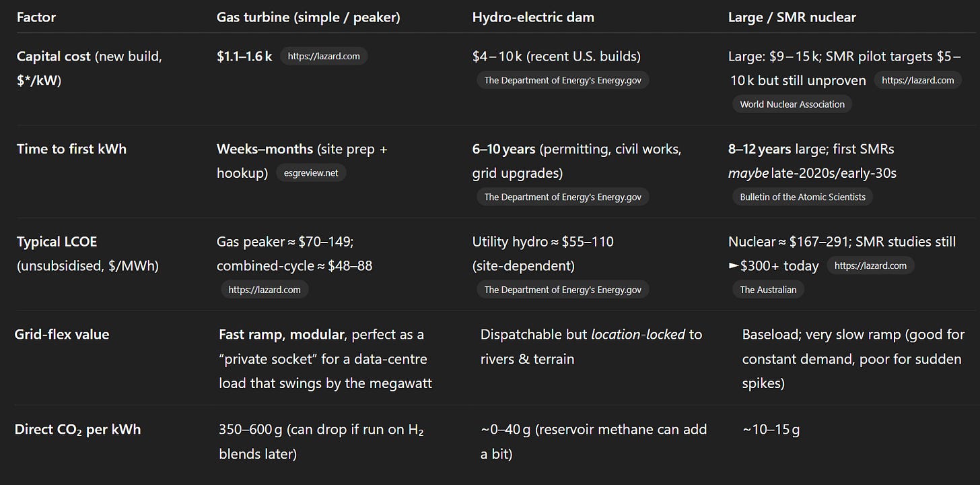This screenshot has height=485, width=980.
Task: Open Energy.gov source under hydro 6–10 years
Action: (563, 197)
